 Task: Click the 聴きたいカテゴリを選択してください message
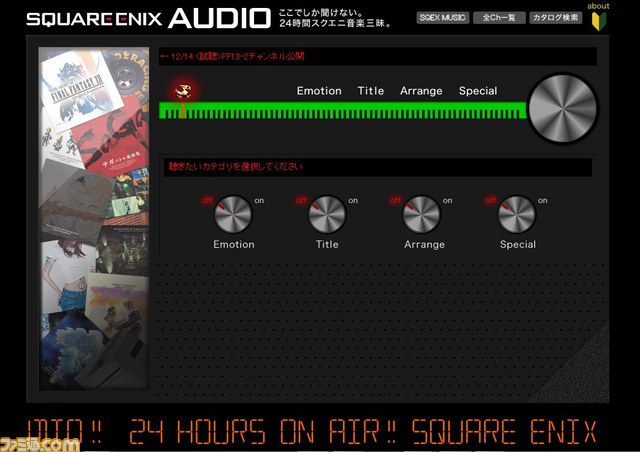(x=378, y=167)
